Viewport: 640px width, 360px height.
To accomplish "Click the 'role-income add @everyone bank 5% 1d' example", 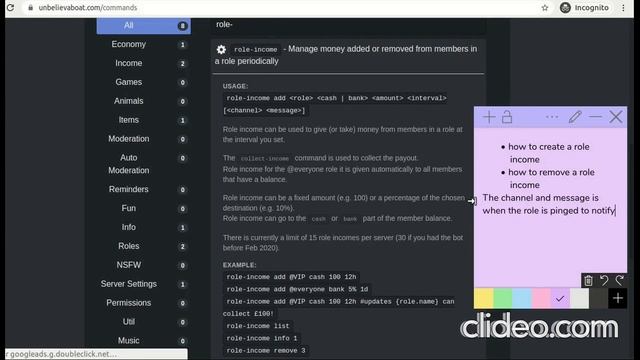I will click(297, 289).
